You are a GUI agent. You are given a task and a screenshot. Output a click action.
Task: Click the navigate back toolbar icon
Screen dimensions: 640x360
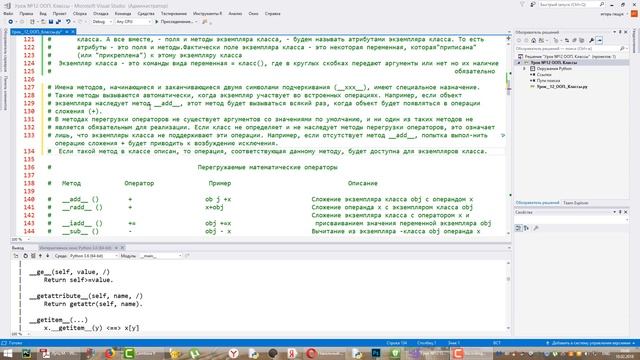pos(11,22)
